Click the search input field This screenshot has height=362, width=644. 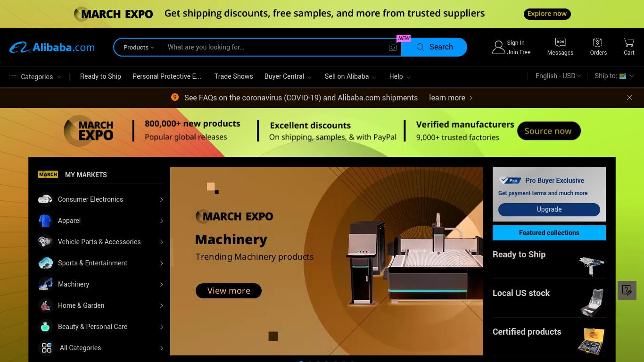[276, 47]
